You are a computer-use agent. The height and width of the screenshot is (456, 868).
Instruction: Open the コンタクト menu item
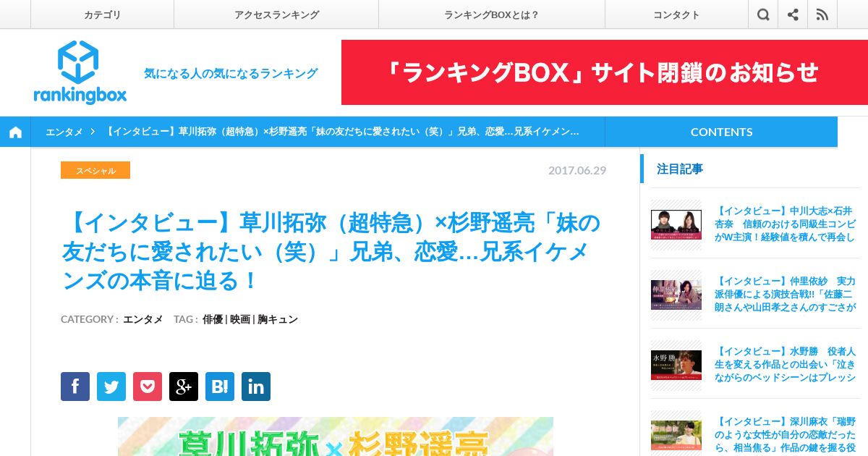[x=676, y=14]
